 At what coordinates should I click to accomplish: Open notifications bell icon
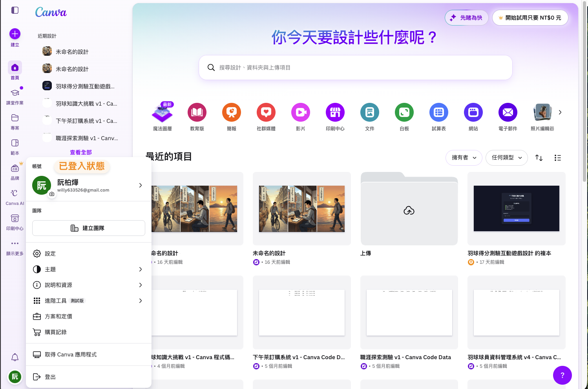(15, 357)
